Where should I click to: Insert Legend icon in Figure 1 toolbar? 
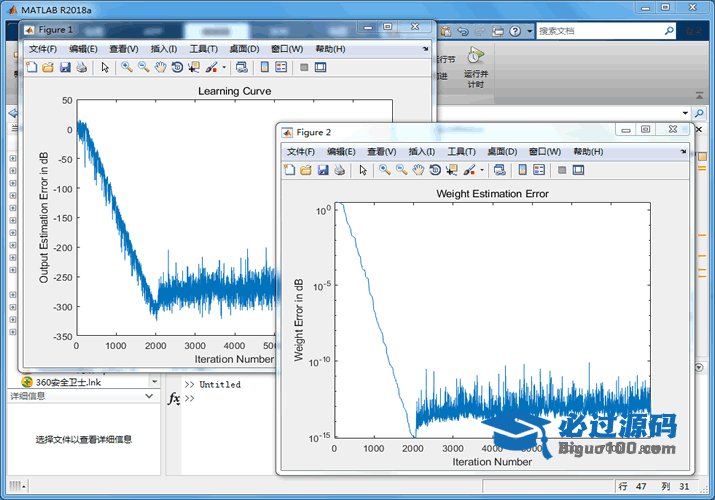[281, 67]
